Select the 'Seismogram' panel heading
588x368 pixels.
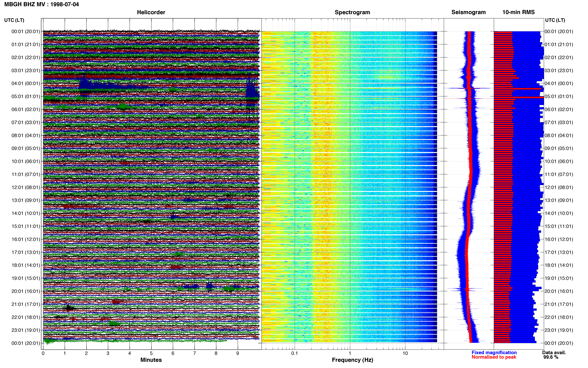click(468, 12)
